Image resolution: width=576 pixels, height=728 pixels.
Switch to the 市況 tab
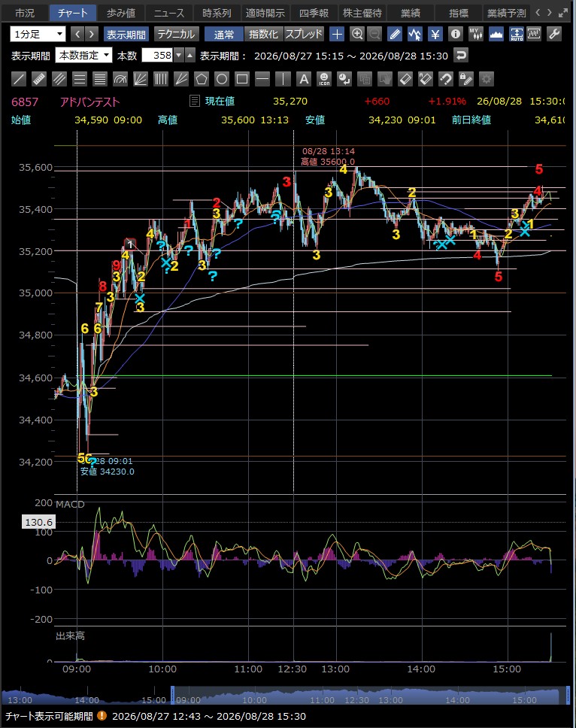tap(25, 13)
